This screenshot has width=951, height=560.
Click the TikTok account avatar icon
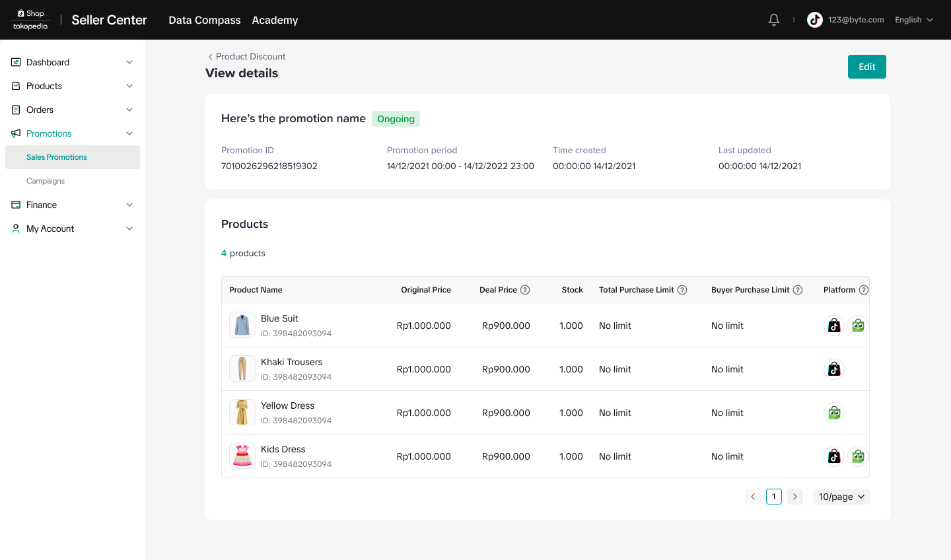(815, 20)
